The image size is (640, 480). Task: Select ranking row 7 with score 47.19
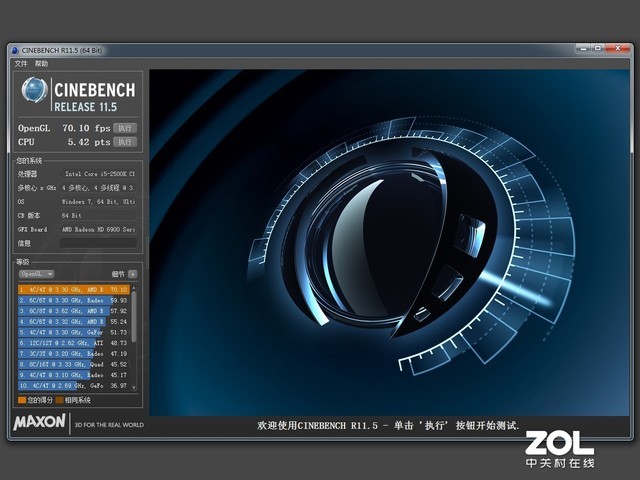[74, 353]
